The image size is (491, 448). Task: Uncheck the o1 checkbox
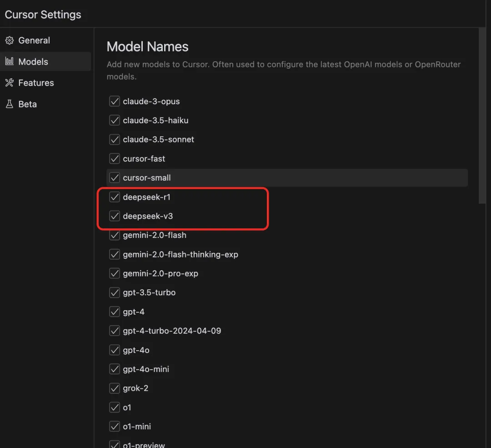(115, 407)
